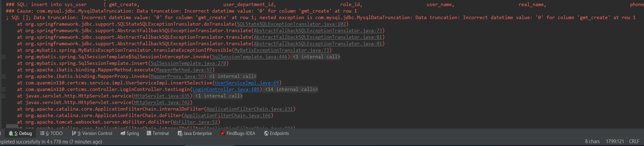
Task: Open ApplicationFilterChain.java:166 link
Action: tap(227, 115)
